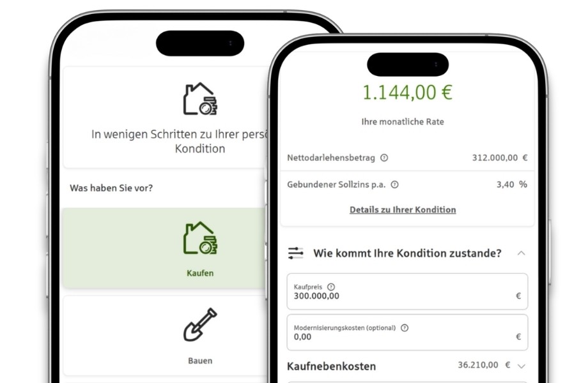The image size is (588, 383).
Task: Open info icon beside Gebundener Sollzins p.a.
Action: [394, 184]
